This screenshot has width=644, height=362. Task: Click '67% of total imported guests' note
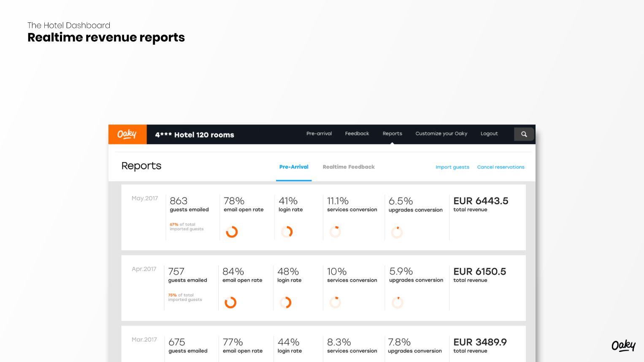click(187, 227)
